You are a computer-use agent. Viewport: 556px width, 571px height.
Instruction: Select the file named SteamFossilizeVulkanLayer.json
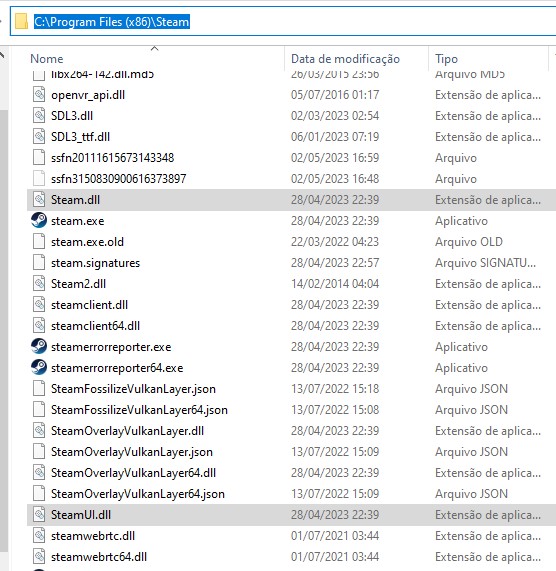[133, 389]
